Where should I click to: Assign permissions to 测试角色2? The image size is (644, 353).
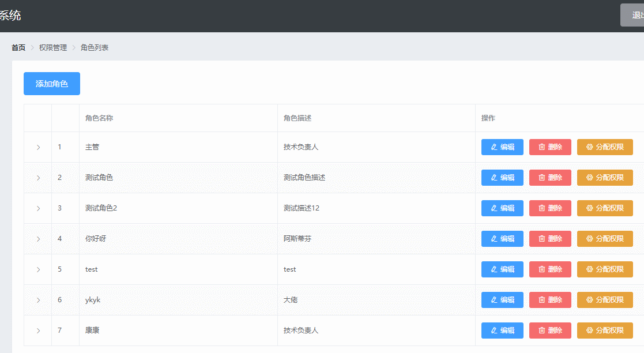point(605,208)
